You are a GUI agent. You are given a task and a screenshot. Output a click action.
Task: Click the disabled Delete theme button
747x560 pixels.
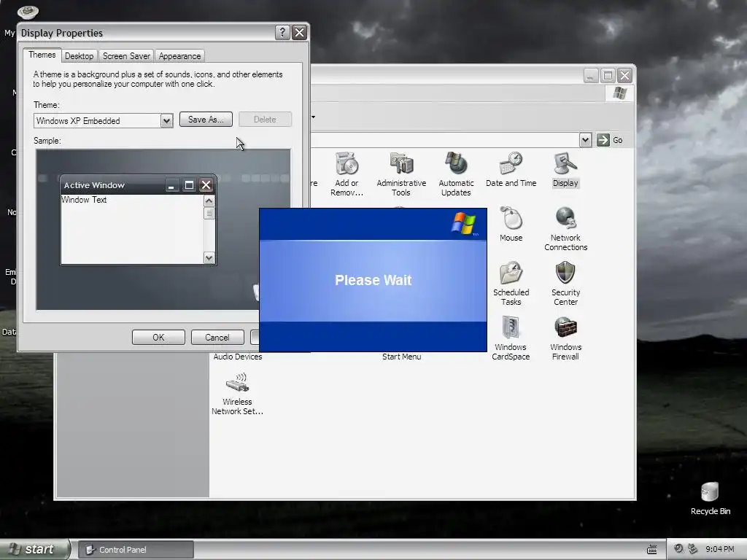[265, 120]
